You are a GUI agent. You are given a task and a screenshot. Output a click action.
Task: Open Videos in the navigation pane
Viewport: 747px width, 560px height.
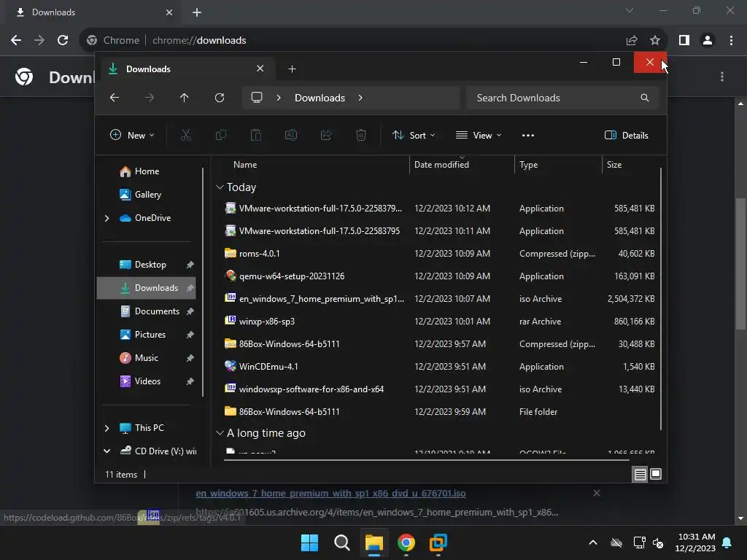146,381
